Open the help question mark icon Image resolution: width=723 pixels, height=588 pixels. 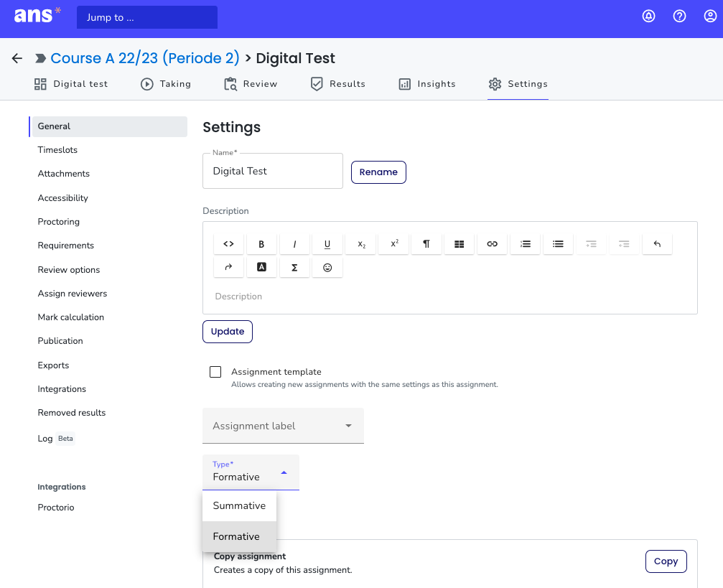click(x=679, y=16)
